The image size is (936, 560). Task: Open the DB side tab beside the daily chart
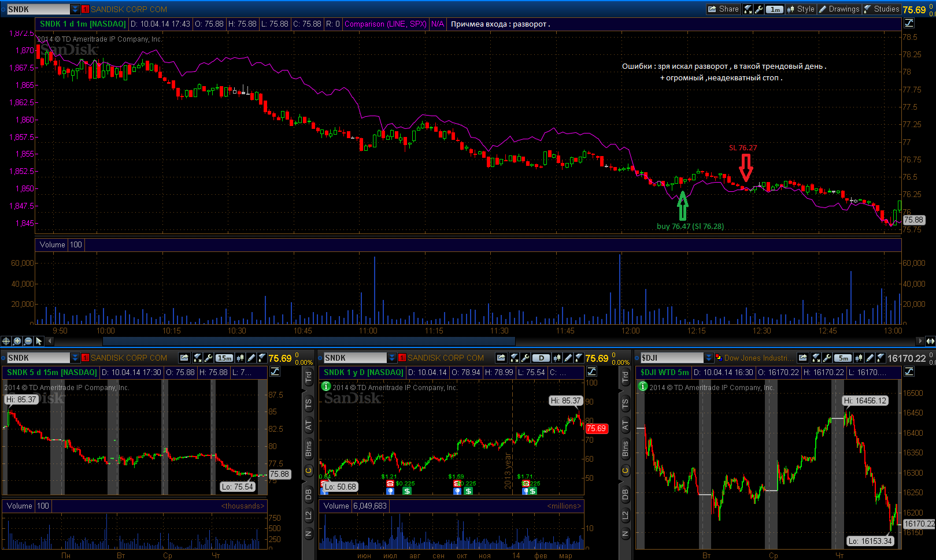click(625, 495)
